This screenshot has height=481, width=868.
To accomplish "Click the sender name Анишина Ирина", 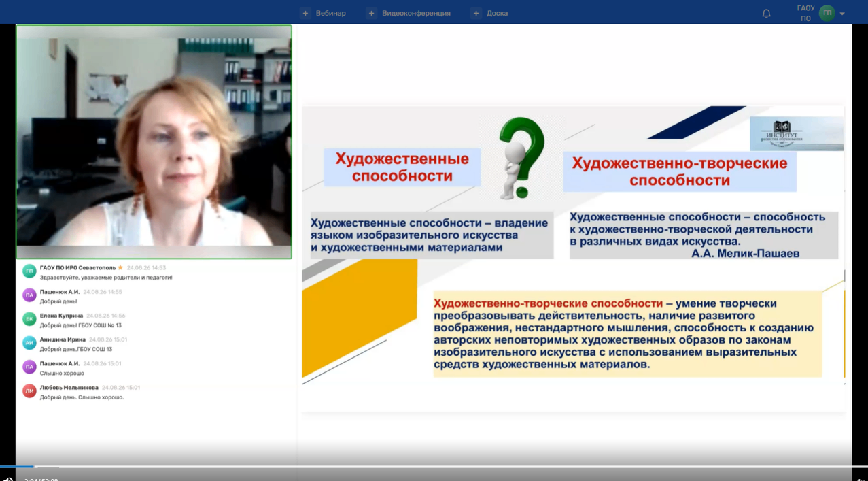I will [63, 339].
